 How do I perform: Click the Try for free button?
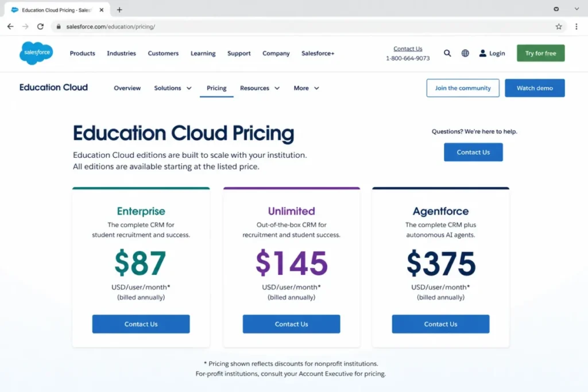[541, 53]
